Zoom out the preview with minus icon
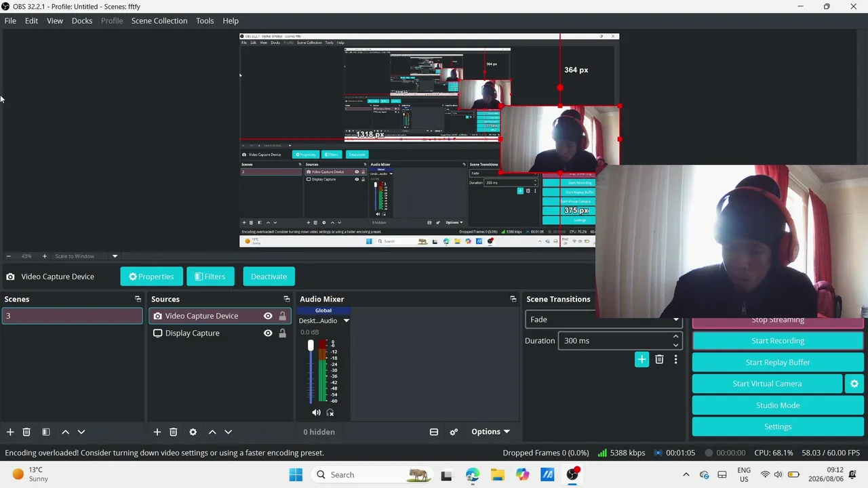This screenshot has width=868, height=488. tap(8, 256)
